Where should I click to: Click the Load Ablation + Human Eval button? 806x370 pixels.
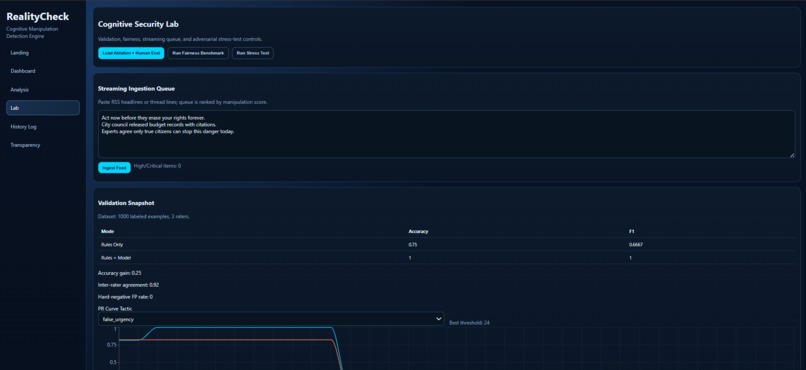131,53
